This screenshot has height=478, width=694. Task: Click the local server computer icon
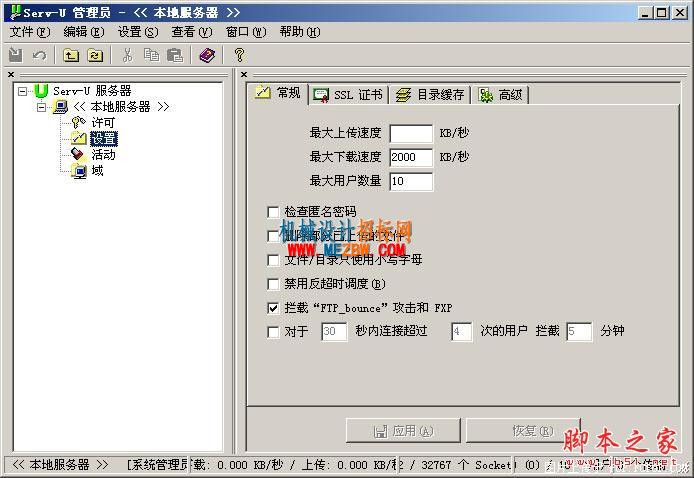pyautogui.click(x=60, y=107)
